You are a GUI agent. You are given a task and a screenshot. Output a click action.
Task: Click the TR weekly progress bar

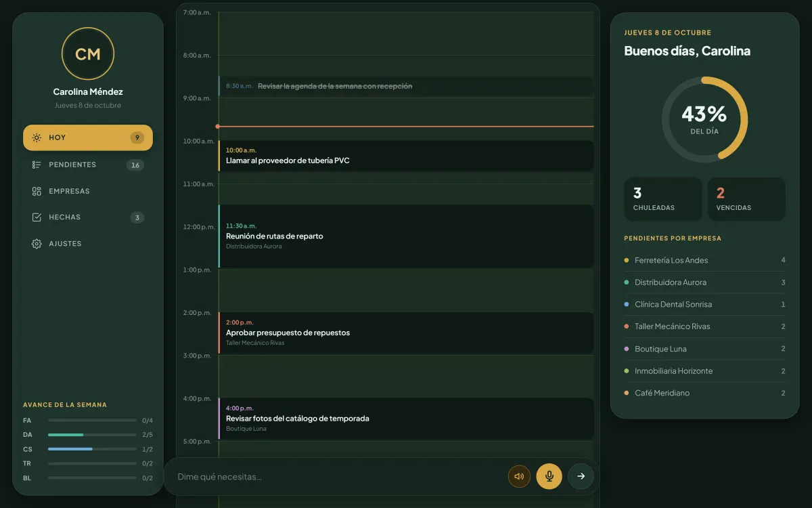pyautogui.click(x=92, y=463)
